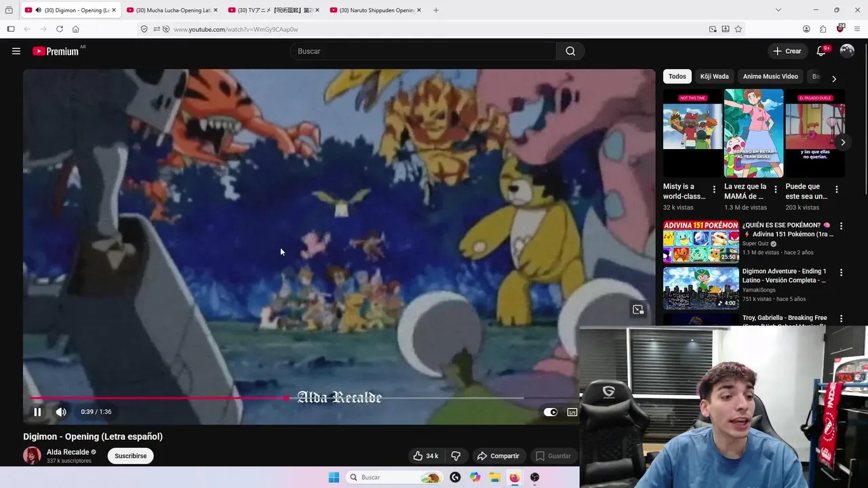This screenshot has width=868, height=488.
Task: Open the YouTube guide hamburger menu
Action: (x=16, y=51)
